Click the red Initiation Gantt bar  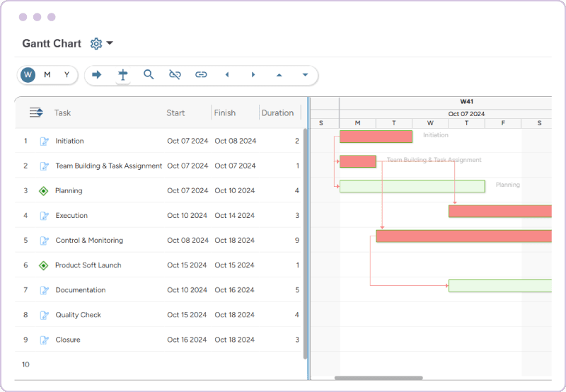tap(376, 137)
